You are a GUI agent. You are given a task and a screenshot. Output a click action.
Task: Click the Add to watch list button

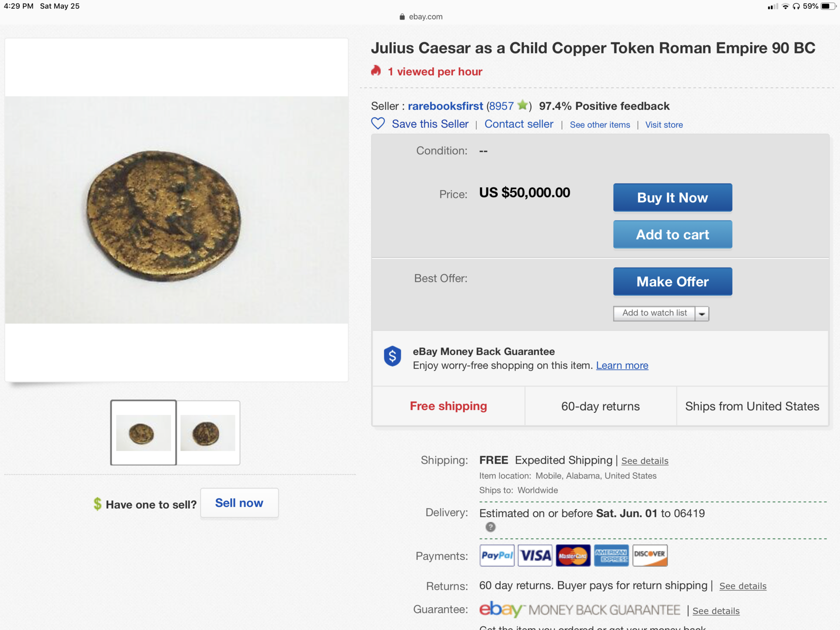pos(654,313)
